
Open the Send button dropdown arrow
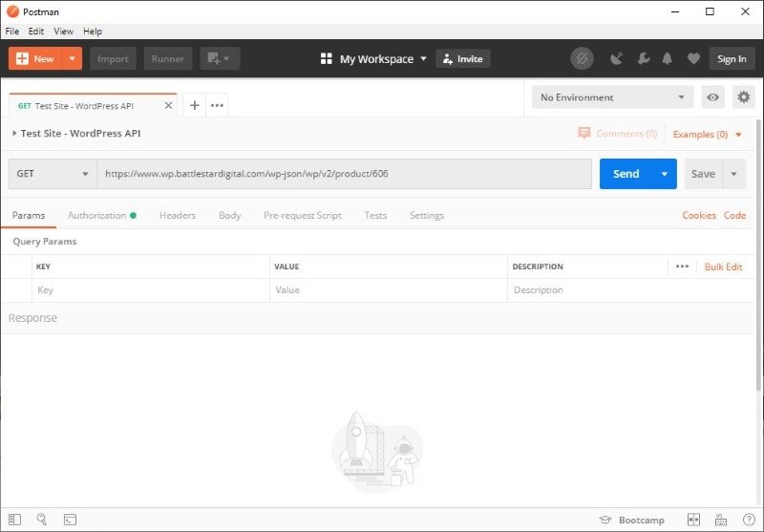[664, 174]
